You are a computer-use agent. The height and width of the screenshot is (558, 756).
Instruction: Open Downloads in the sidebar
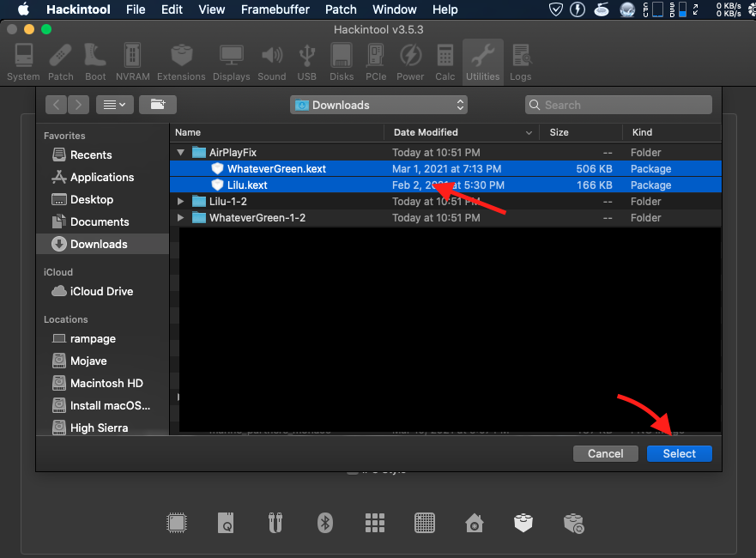102,244
